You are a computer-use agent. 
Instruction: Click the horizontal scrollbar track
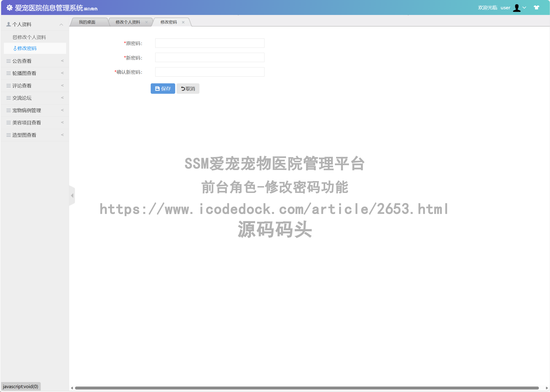click(307, 388)
